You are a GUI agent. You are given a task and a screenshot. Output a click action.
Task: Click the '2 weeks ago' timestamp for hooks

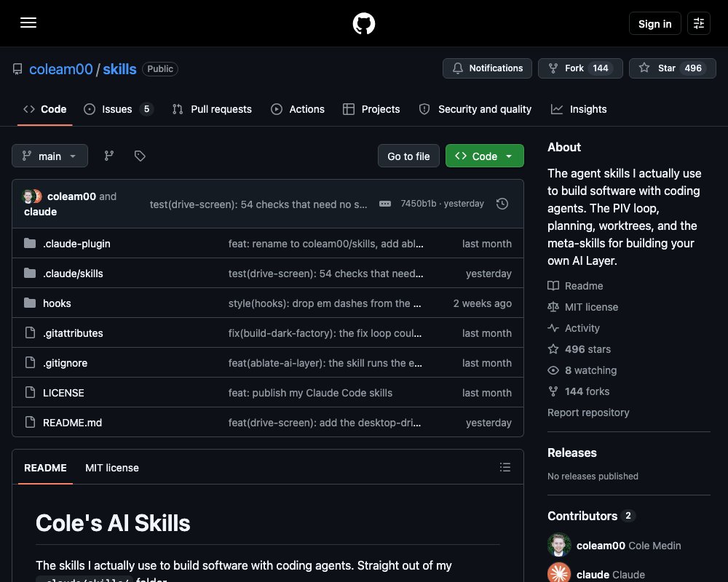tap(483, 303)
